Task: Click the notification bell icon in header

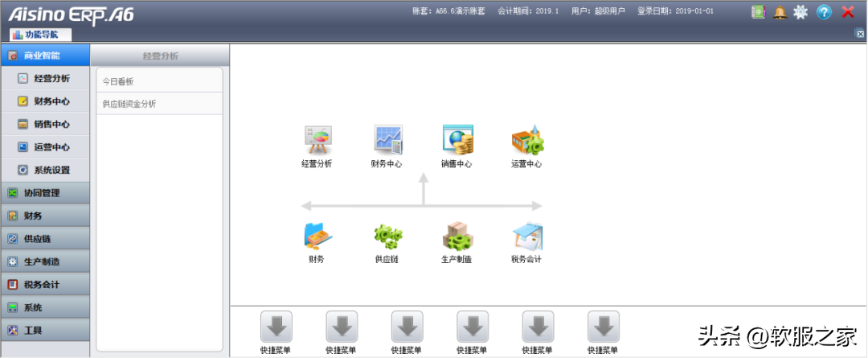Action: 779,12
